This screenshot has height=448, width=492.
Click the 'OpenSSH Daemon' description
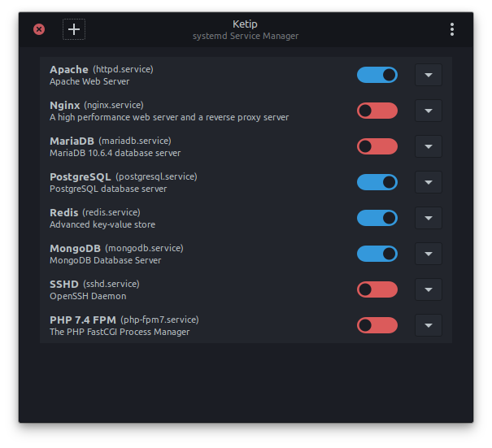tap(88, 296)
